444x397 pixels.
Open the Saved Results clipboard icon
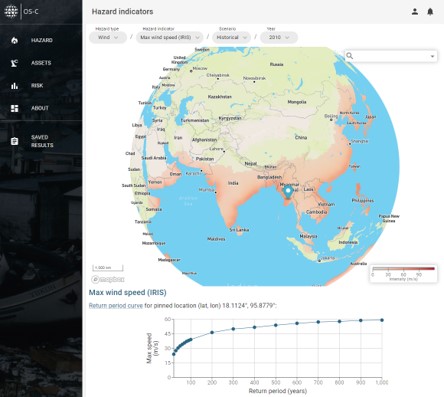[14, 141]
